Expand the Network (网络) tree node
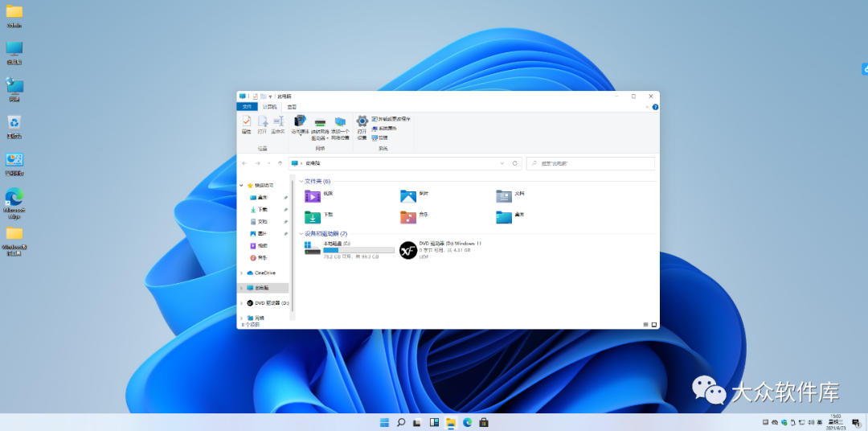This screenshot has width=868, height=431. (x=241, y=318)
